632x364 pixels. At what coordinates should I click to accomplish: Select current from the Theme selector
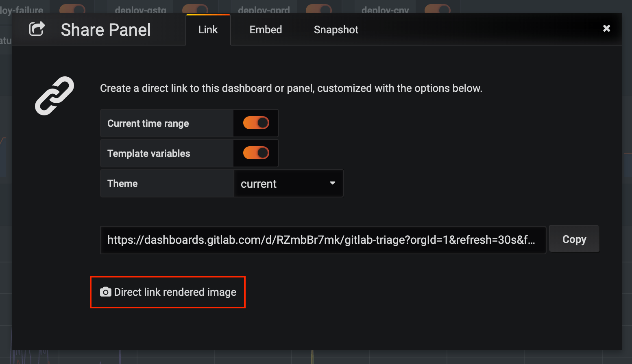coord(288,183)
